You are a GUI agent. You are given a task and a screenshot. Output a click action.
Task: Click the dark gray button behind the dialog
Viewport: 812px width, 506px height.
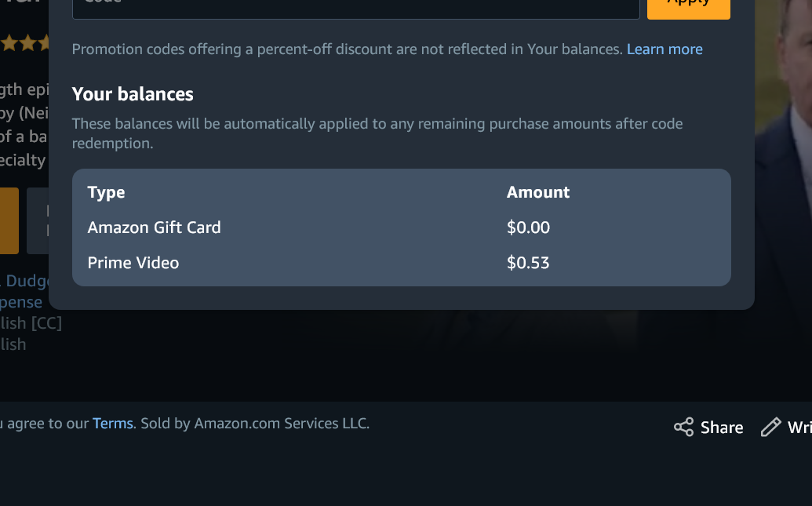38,220
